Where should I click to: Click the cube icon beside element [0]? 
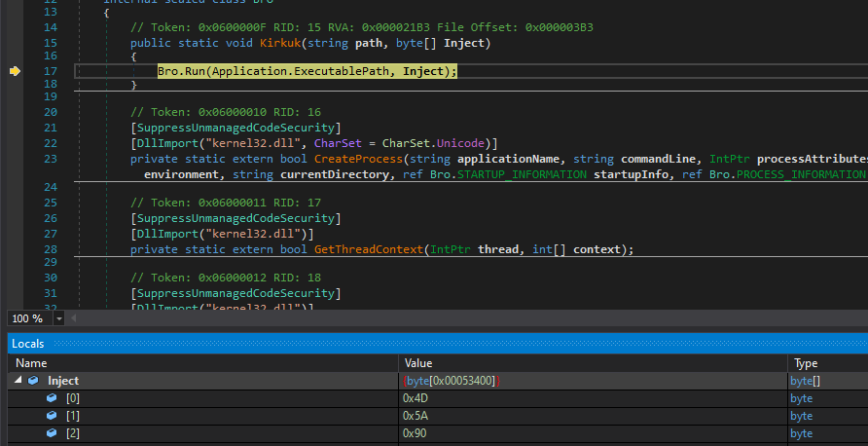52,398
